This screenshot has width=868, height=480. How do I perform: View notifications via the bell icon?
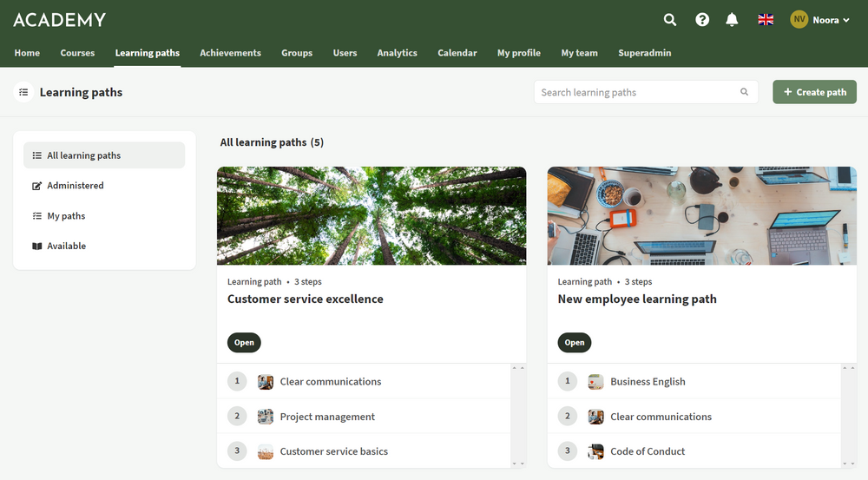(x=732, y=20)
